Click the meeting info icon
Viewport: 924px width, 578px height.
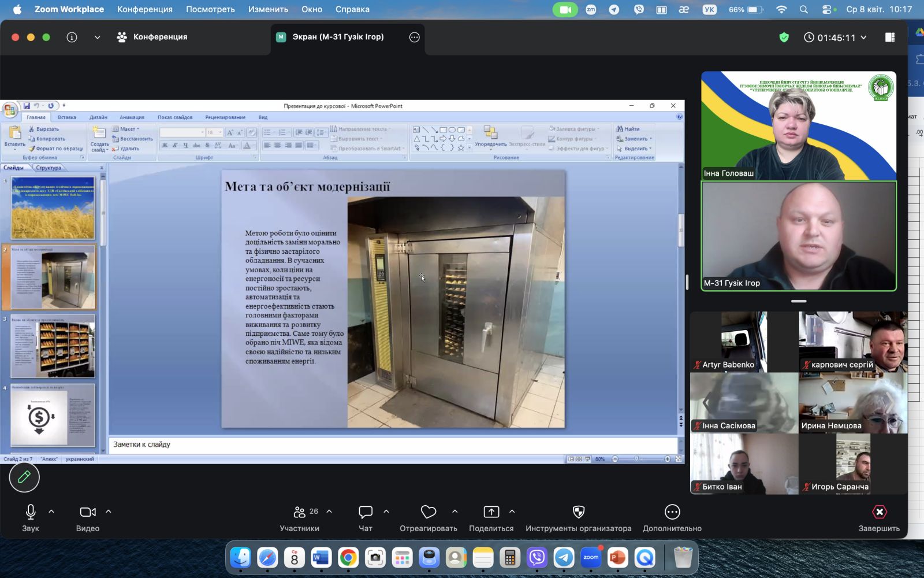pyautogui.click(x=72, y=37)
